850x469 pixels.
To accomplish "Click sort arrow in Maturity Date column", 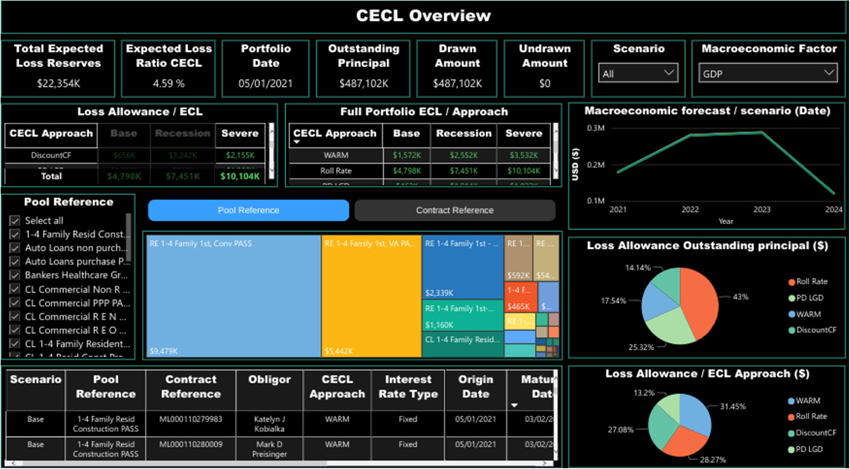I will tap(514, 405).
